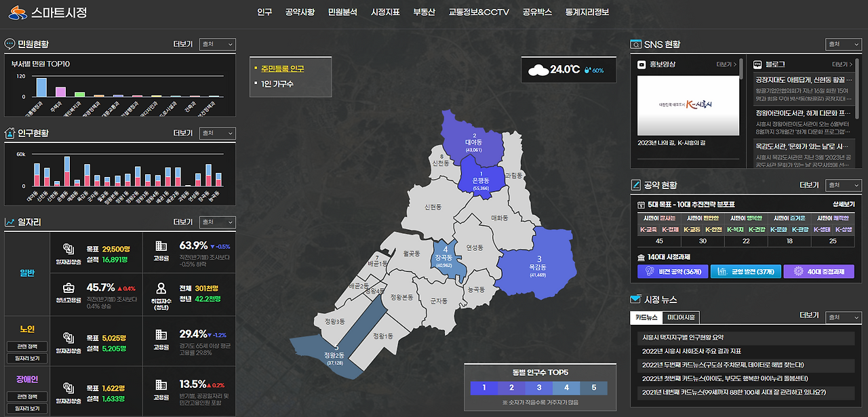
Task: Open the 교통정보&CCTV menu
Action: (x=479, y=12)
